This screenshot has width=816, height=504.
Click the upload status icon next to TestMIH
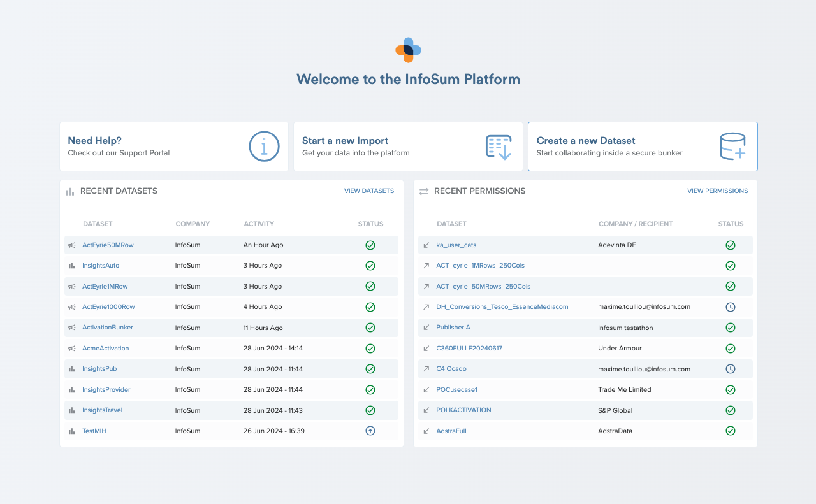370,431
